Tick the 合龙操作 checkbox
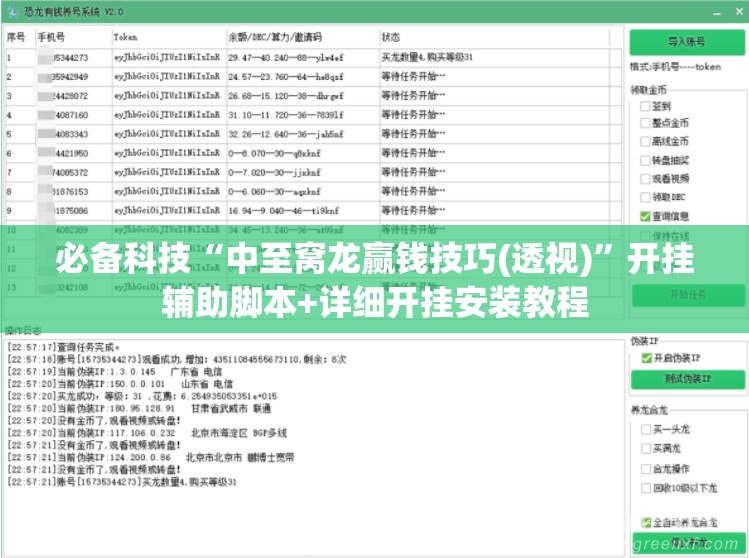 (x=646, y=469)
